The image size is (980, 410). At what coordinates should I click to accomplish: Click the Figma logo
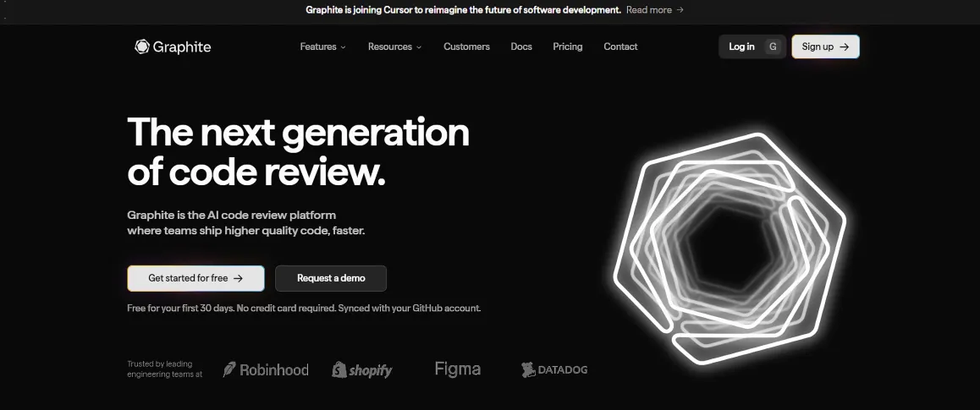pos(458,369)
